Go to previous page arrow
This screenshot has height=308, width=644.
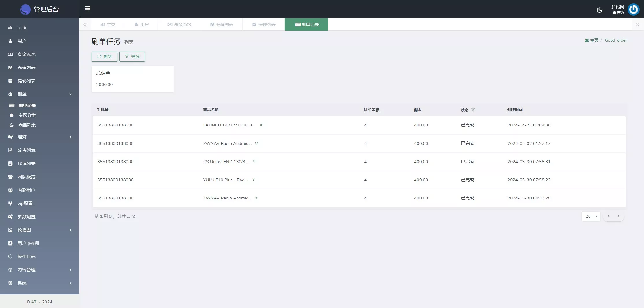pyautogui.click(x=608, y=216)
